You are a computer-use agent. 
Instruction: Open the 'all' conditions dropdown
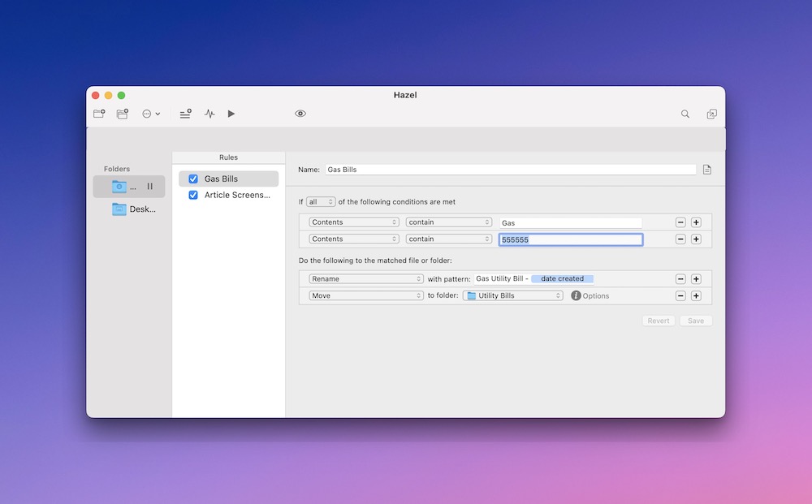click(321, 202)
